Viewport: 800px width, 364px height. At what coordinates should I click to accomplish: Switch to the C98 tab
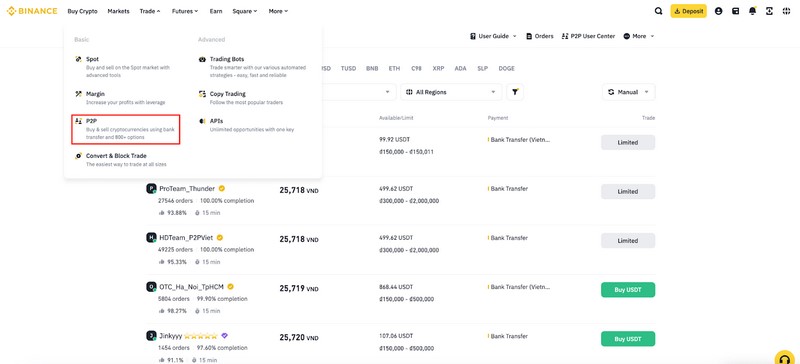416,68
